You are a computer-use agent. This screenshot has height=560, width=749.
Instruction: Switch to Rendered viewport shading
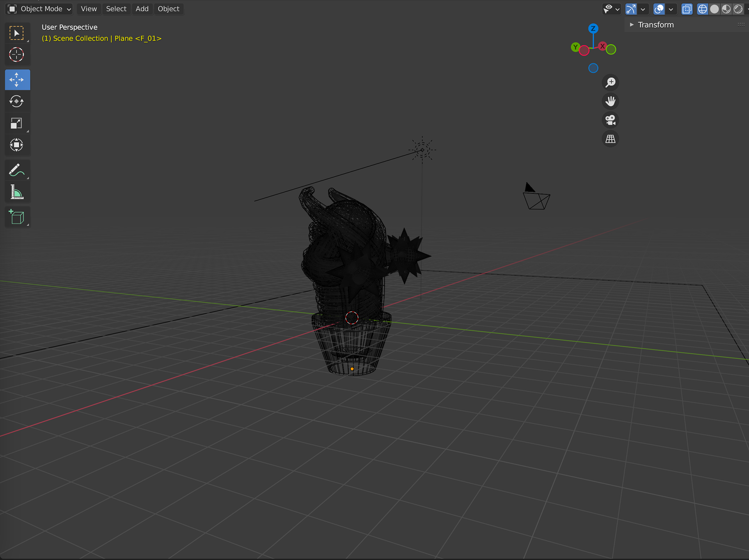coord(738,9)
